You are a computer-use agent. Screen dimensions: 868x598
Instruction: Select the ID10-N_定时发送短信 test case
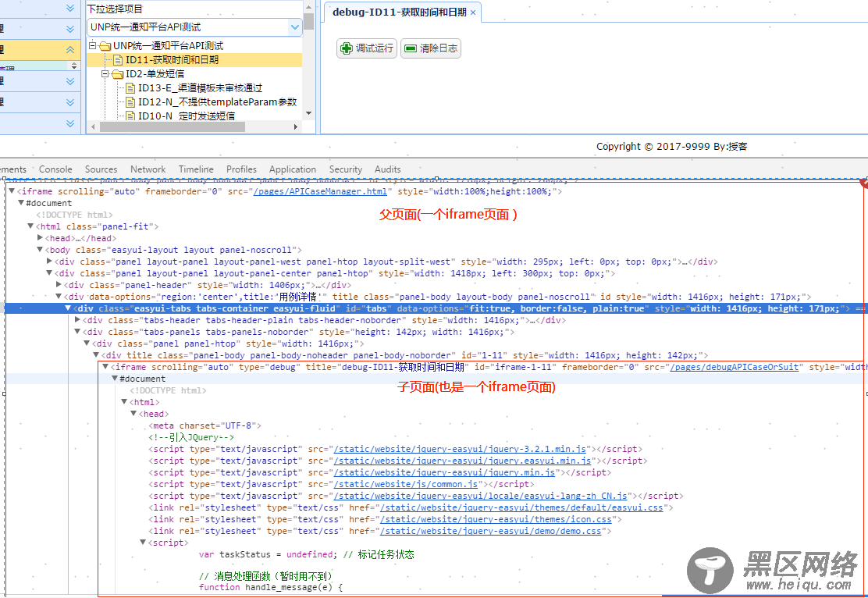(x=187, y=116)
